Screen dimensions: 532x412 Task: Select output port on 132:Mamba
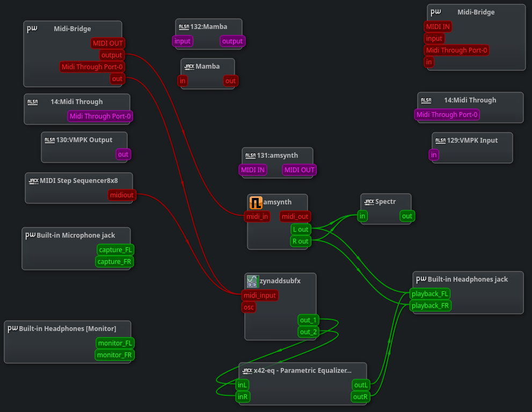pyautogui.click(x=232, y=41)
